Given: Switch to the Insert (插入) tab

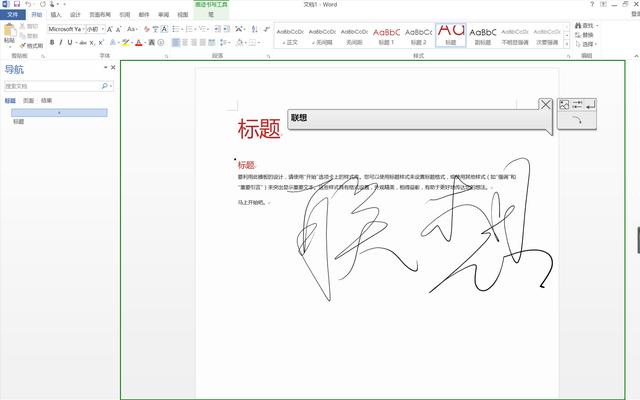Looking at the screenshot, I should 56,15.
